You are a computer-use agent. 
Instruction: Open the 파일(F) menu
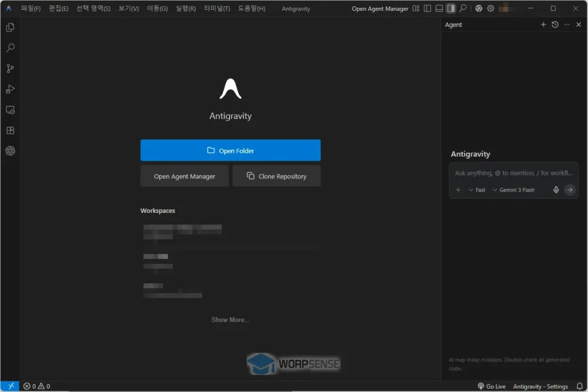(x=31, y=8)
